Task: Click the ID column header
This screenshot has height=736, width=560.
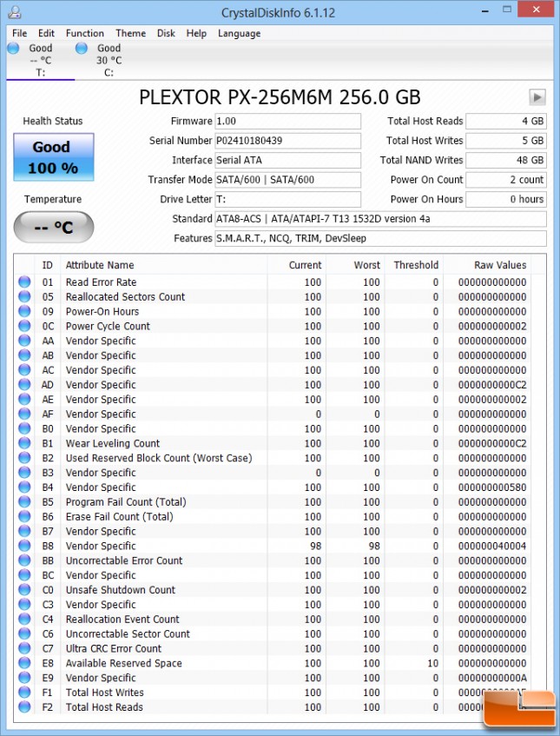Action: [48, 265]
